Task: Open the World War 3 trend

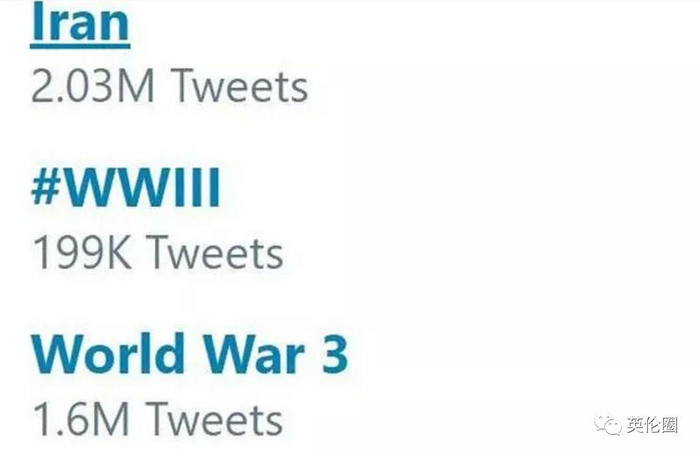Action: click(190, 353)
